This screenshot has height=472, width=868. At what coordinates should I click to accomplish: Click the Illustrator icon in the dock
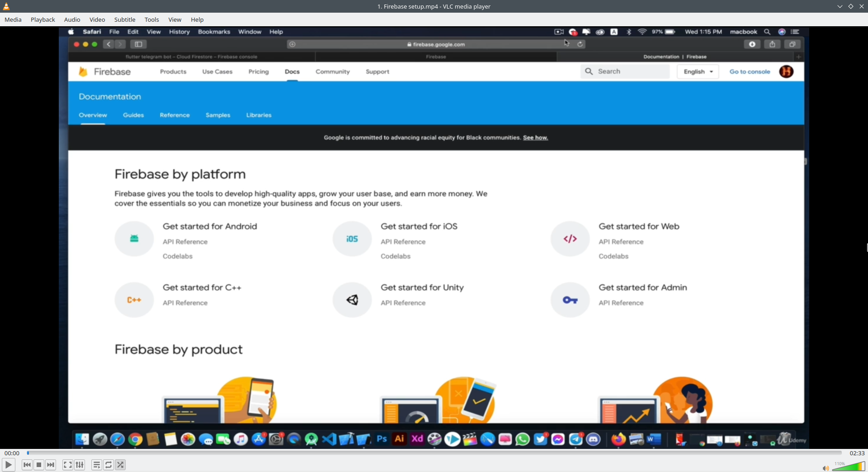(400, 439)
